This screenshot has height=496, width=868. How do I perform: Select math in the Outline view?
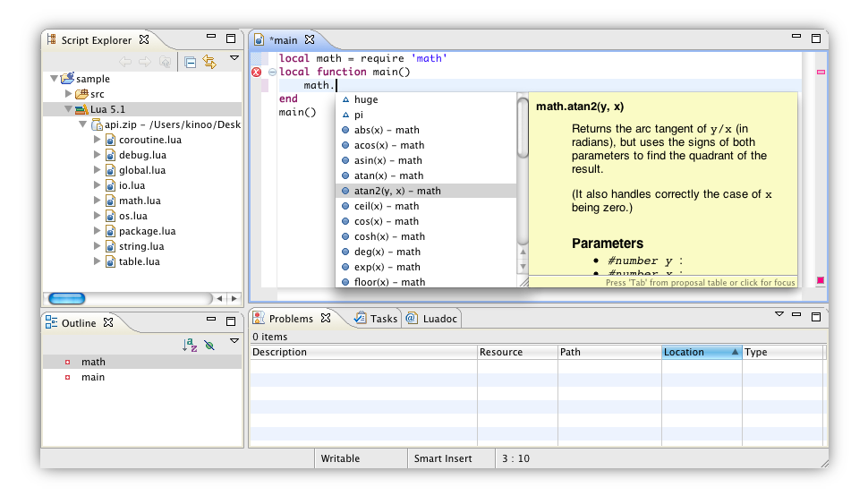142,362
